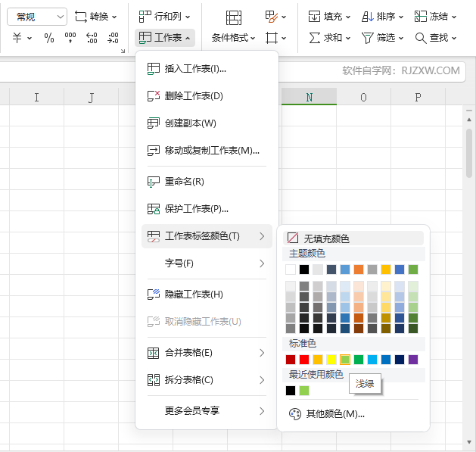Image resolution: width=476 pixels, height=452 pixels.
Task: Click the scroll down arrow
Action: (469, 442)
